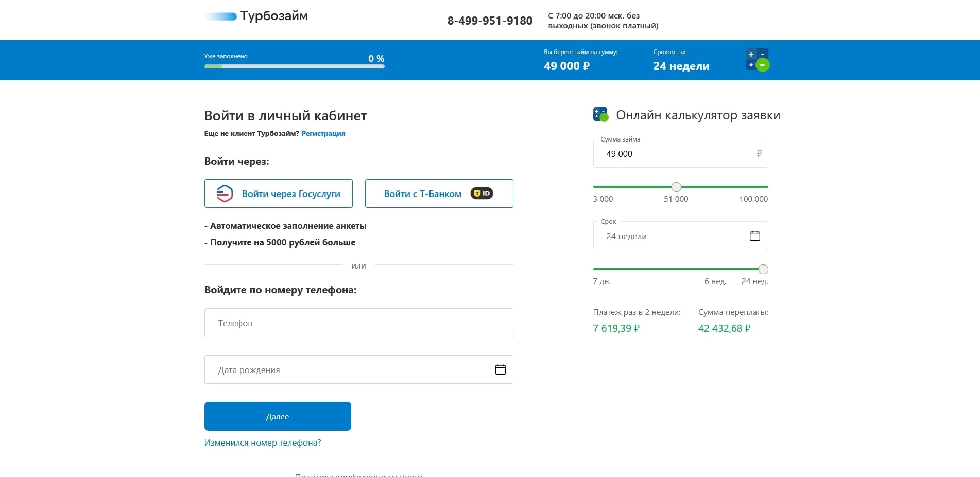980x477 pixels.
Task: Focus the Телефон input field
Action: pos(358,323)
